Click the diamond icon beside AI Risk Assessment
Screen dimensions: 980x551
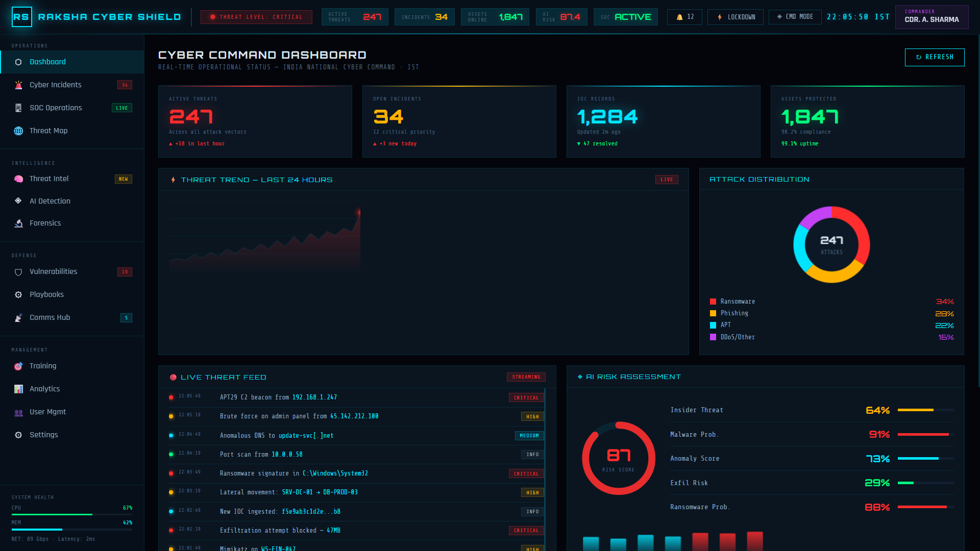click(580, 377)
